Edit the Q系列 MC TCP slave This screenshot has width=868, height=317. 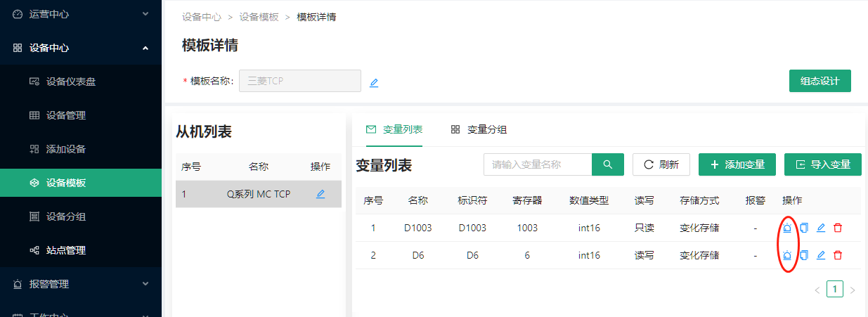pyautogui.click(x=320, y=194)
